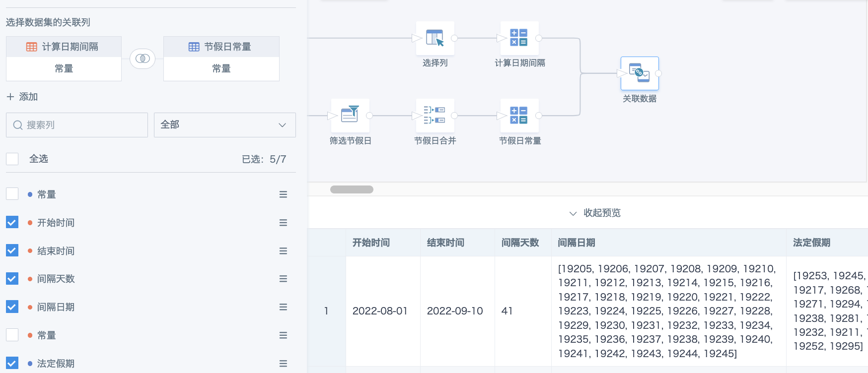Image resolution: width=868 pixels, height=373 pixels.
Task: Click the canvas horizontal scrollbar thumb
Action: (x=352, y=189)
